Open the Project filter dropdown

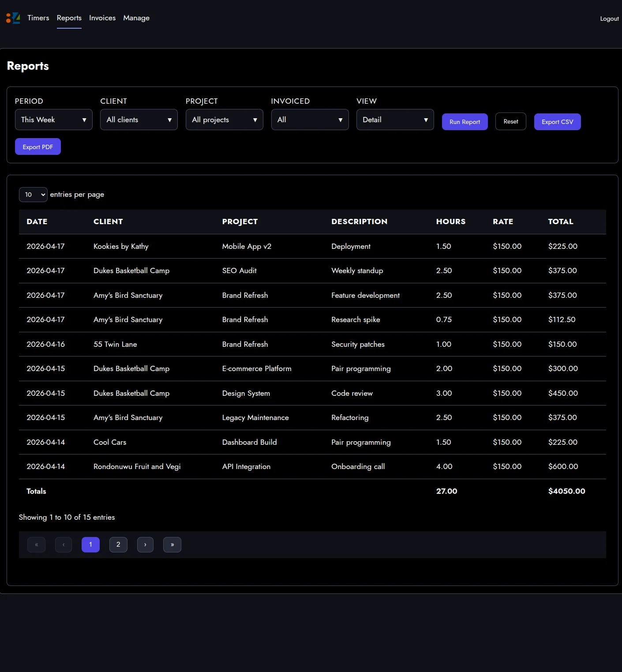224,120
